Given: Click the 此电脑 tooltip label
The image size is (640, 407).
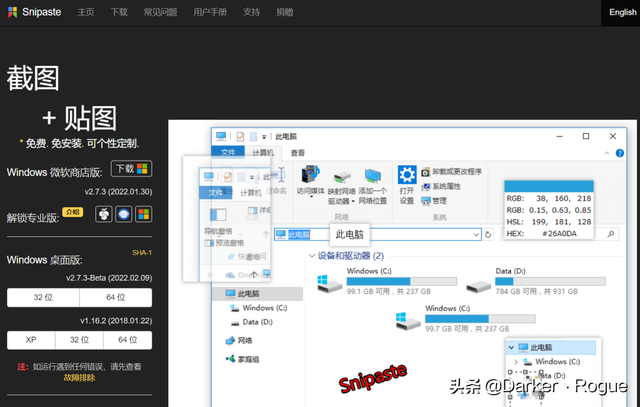Looking at the screenshot, I should pyautogui.click(x=349, y=234).
